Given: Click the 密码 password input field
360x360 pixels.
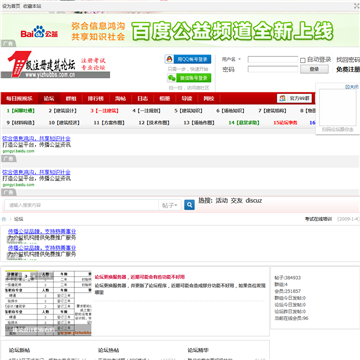Looking at the screenshot, I should point(273,69).
